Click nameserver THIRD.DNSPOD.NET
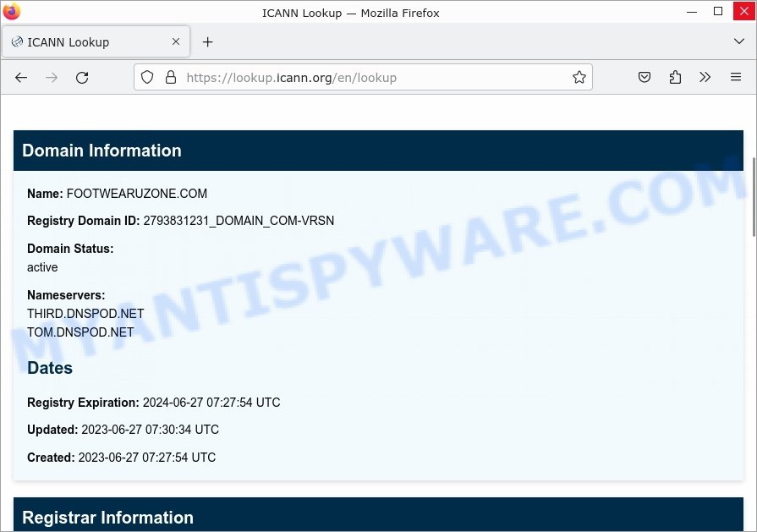Viewport: 757px width, 532px height. click(85, 314)
